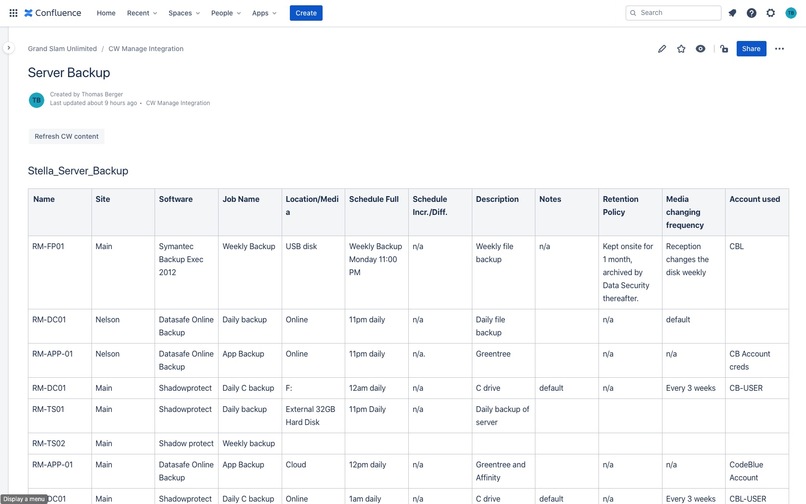Click the CB Account creds cell
The image size is (806, 504).
point(757,361)
